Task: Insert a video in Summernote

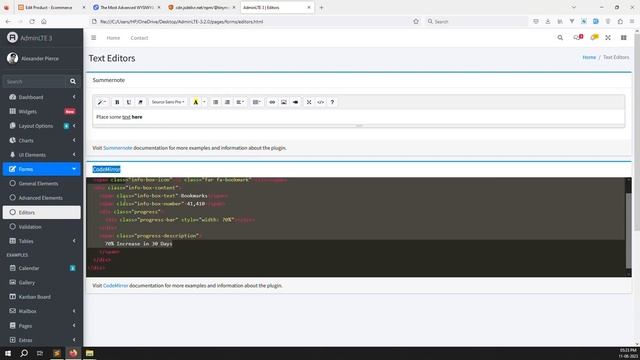Action: click(x=296, y=102)
